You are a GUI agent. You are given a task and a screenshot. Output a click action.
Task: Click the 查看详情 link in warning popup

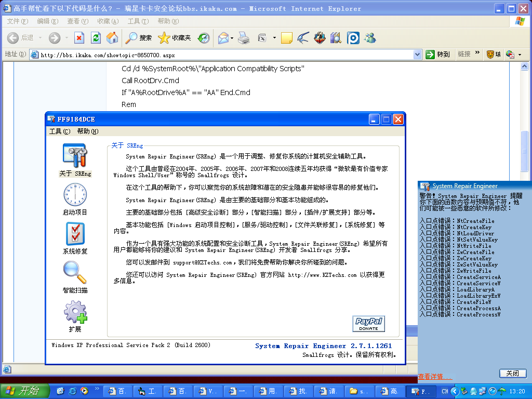(x=435, y=377)
